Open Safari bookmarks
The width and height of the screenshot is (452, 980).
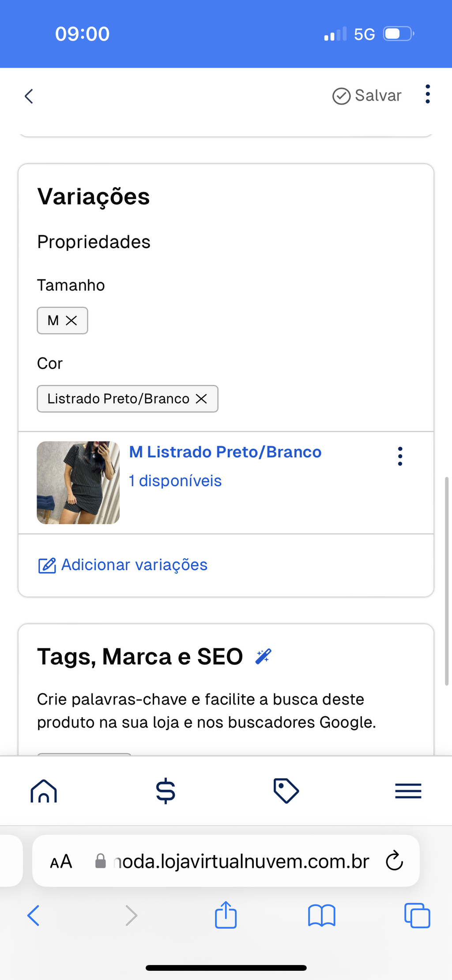click(x=322, y=915)
